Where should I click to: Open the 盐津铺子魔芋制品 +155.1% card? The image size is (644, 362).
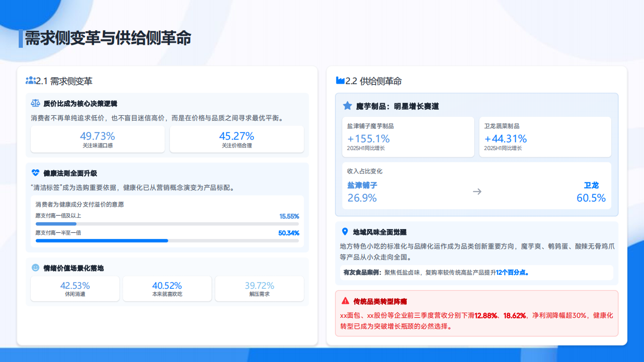pos(408,137)
